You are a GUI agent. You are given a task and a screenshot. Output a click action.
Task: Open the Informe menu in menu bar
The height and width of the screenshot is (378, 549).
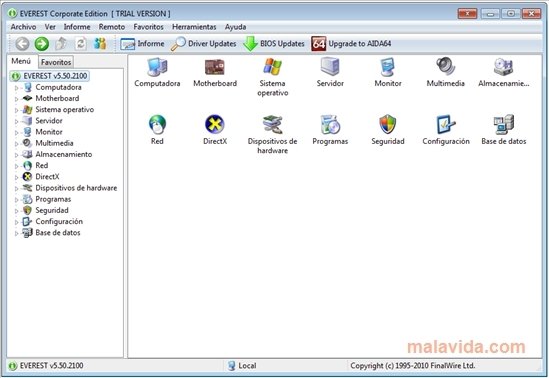point(77,27)
